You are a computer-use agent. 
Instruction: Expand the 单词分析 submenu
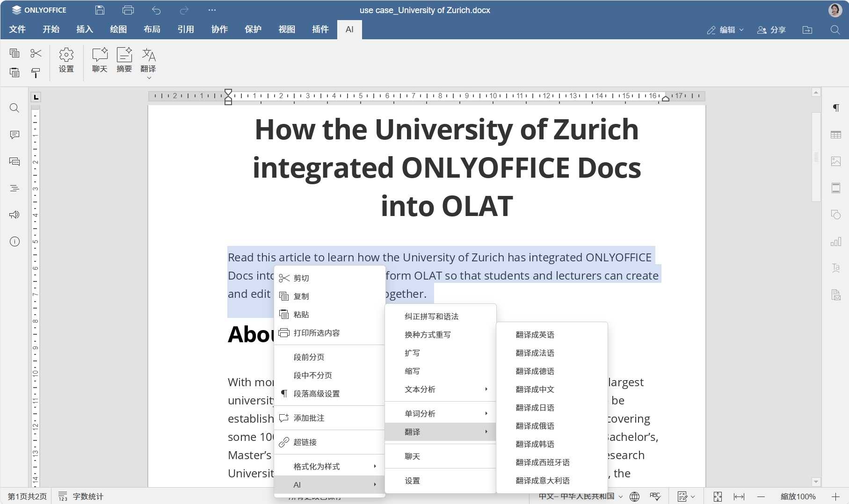click(440, 413)
